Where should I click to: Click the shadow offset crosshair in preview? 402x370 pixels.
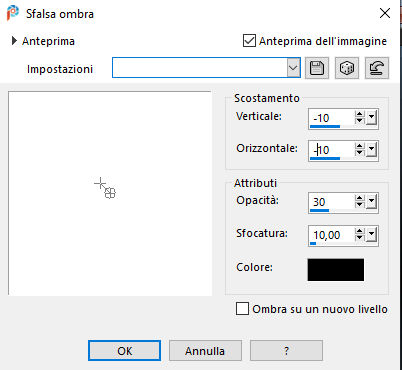coord(100,183)
